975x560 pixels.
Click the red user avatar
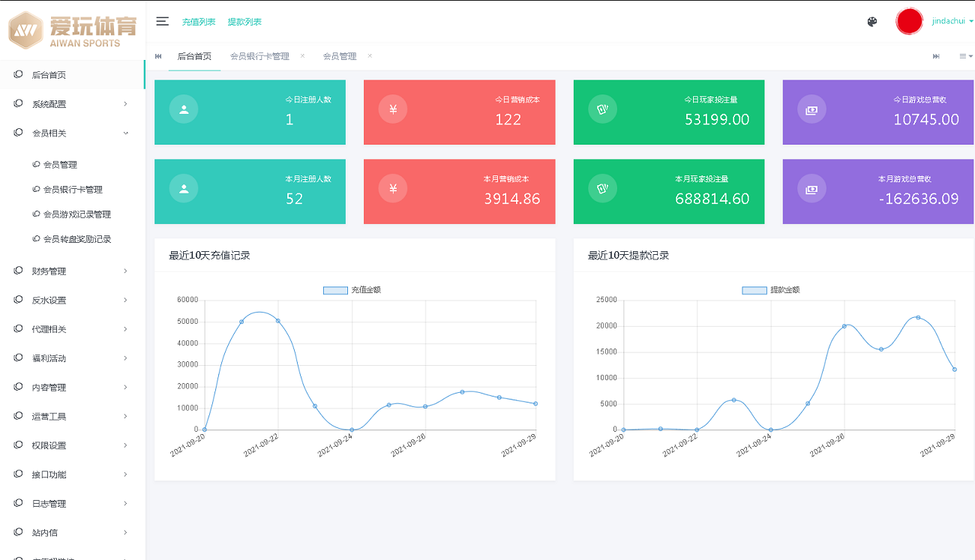(909, 22)
